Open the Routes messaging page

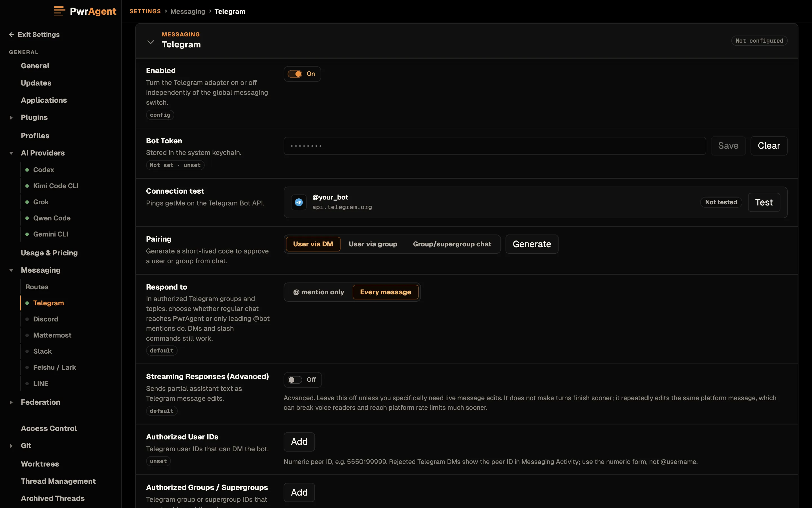tap(37, 287)
